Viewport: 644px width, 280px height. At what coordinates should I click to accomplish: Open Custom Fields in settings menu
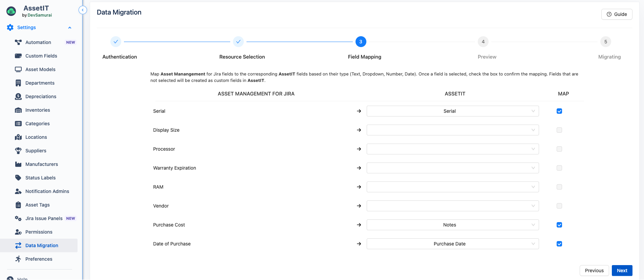tap(41, 56)
